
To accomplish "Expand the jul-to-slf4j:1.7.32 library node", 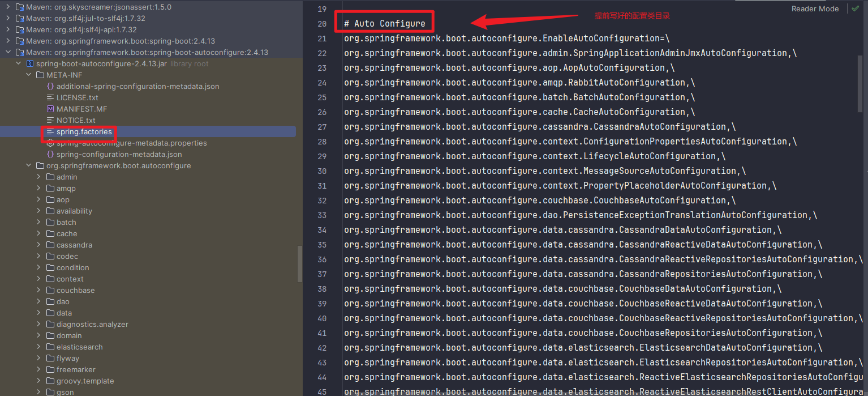I will pos(8,19).
